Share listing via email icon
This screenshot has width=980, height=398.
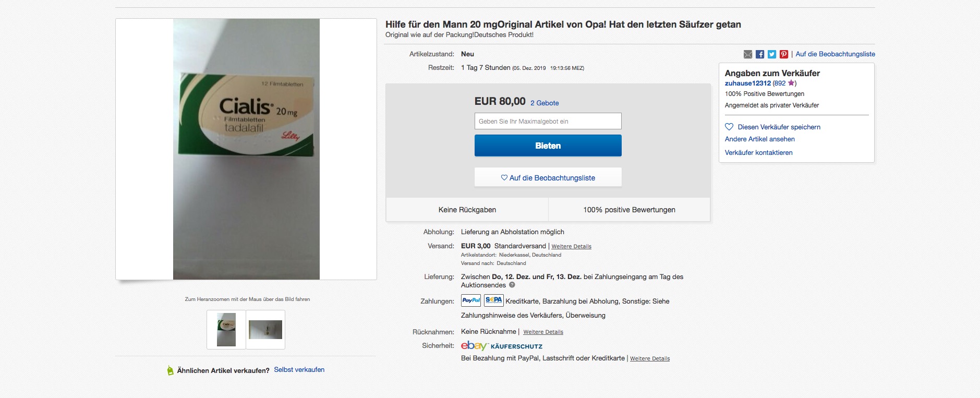click(748, 54)
